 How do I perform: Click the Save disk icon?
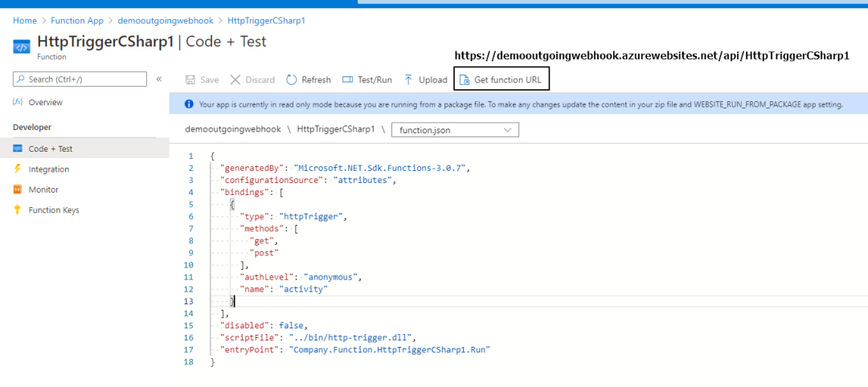click(190, 79)
